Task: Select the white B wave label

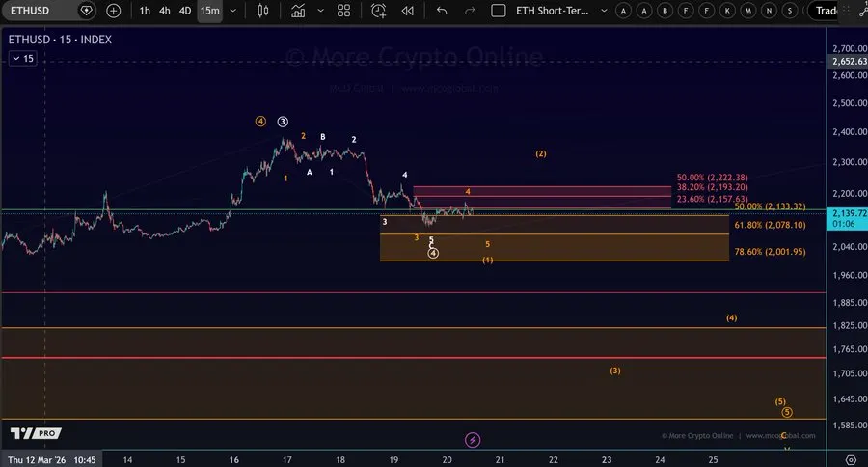Action: click(323, 137)
